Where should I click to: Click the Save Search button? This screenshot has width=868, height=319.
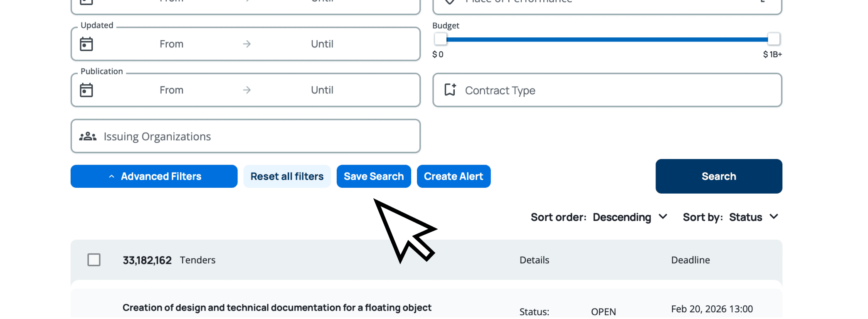(x=374, y=177)
